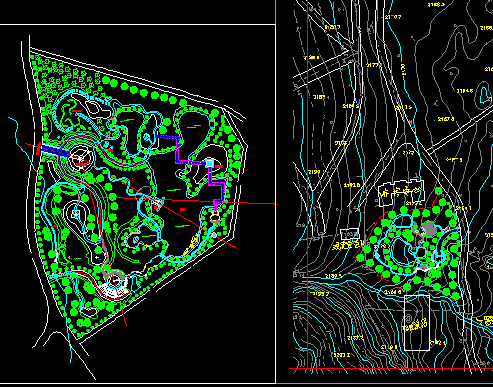Image resolution: width=493 pixels, height=387 pixels.
Task: Pick the small cyan square in left island
Action: tap(76, 214)
